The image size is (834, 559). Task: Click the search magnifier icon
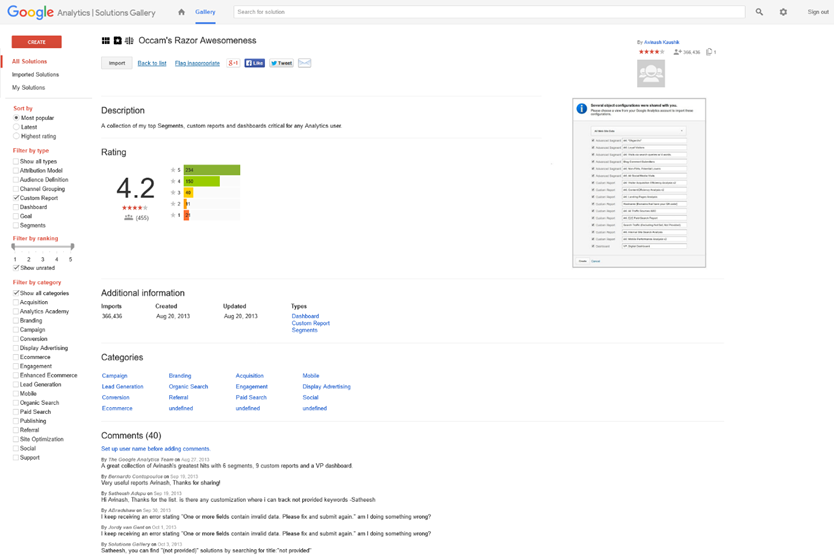coord(759,12)
